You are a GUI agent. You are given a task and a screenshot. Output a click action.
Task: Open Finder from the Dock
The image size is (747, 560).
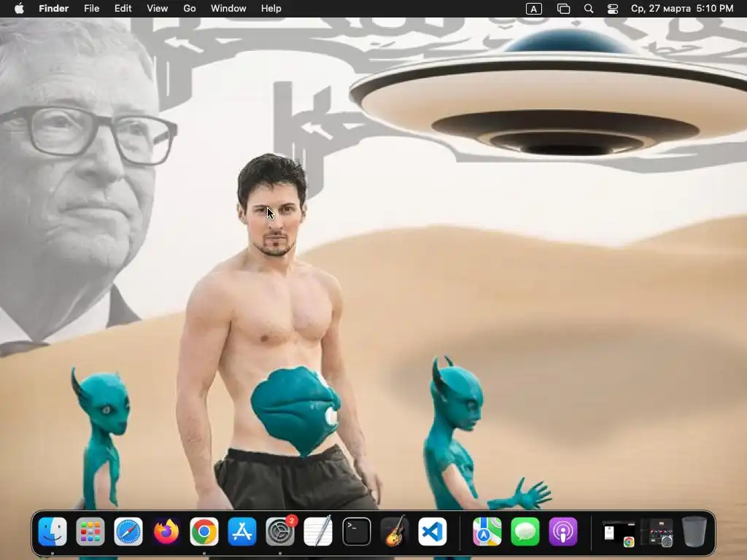(53, 532)
